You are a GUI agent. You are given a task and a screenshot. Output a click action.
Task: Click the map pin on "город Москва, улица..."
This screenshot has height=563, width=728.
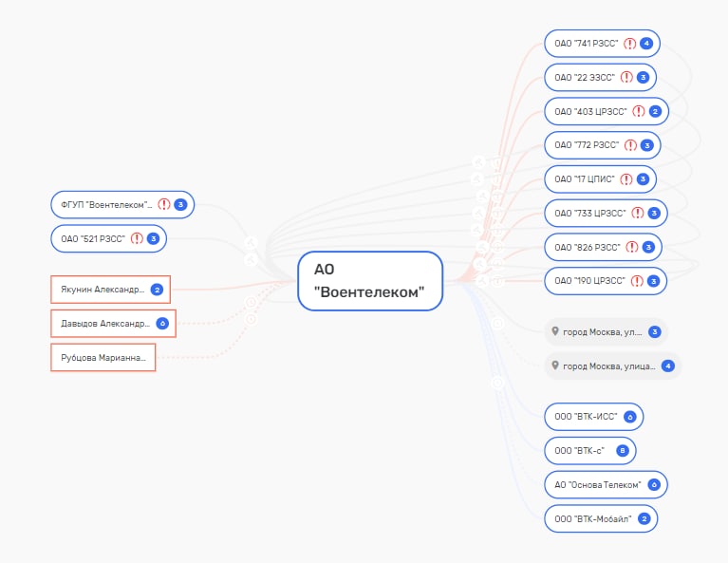[555, 366]
